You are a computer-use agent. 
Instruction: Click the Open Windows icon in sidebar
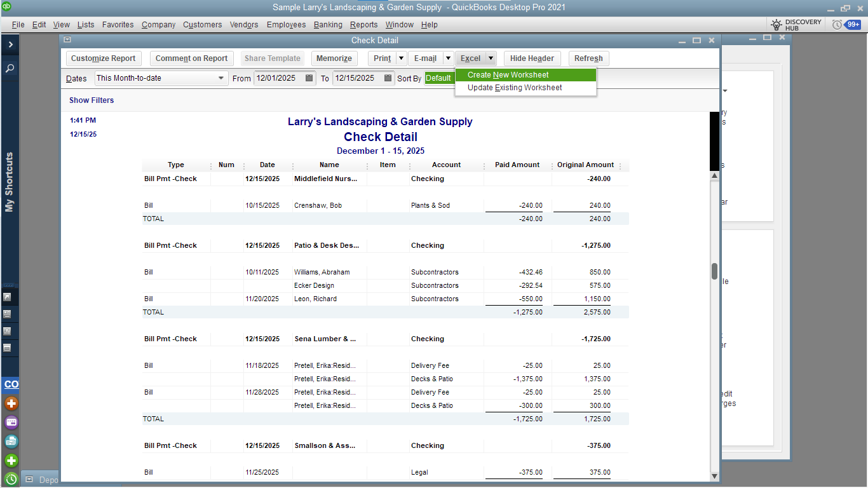(8, 348)
